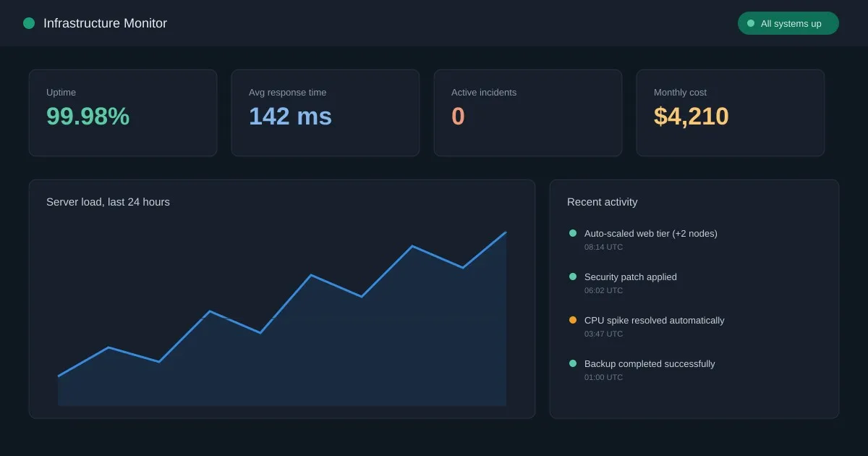This screenshot has height=456, width=868.
Task: Click the Server load, last 24 hours heading
Action: coord(108,202)
